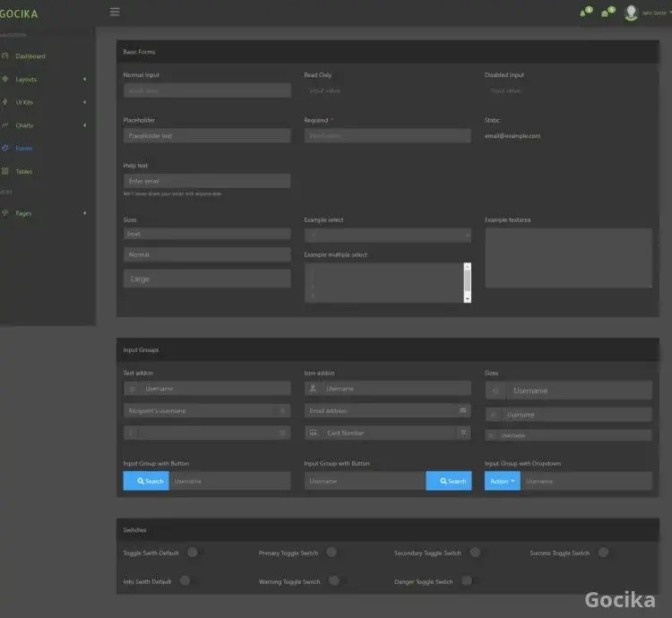Open the Example select dropdown
This screenshot has height=618, width=672.
[x=387, y=235]
